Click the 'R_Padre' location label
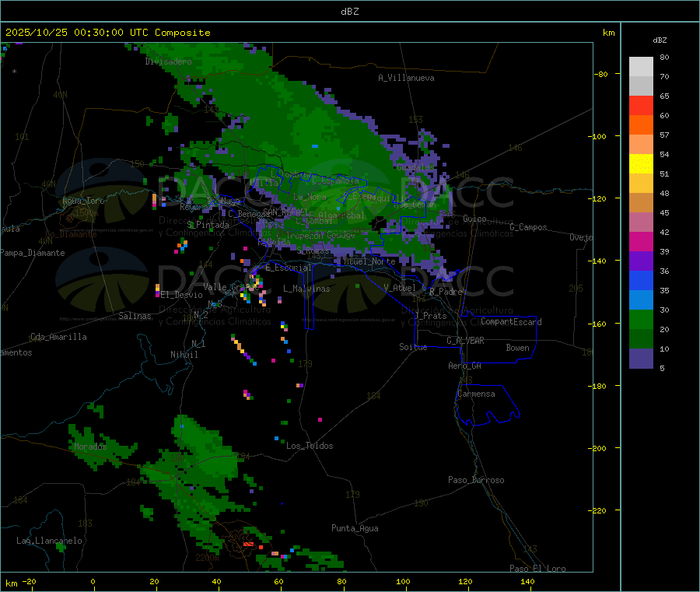 coord(446,292)
